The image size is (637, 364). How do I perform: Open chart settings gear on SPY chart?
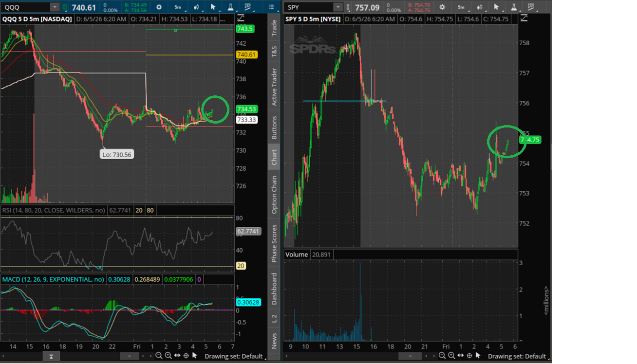pyautogui.click(x=442, y=7)
